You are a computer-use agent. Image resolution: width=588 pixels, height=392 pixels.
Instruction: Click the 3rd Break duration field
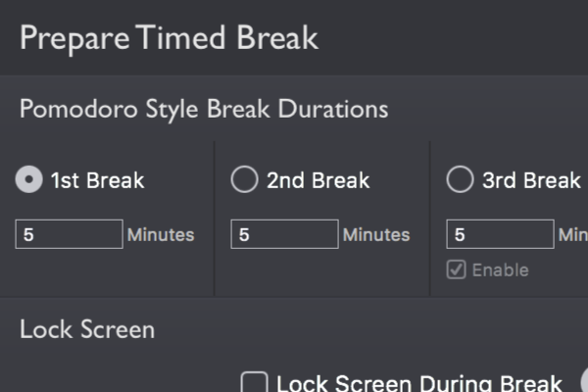(x=500, y=234)
